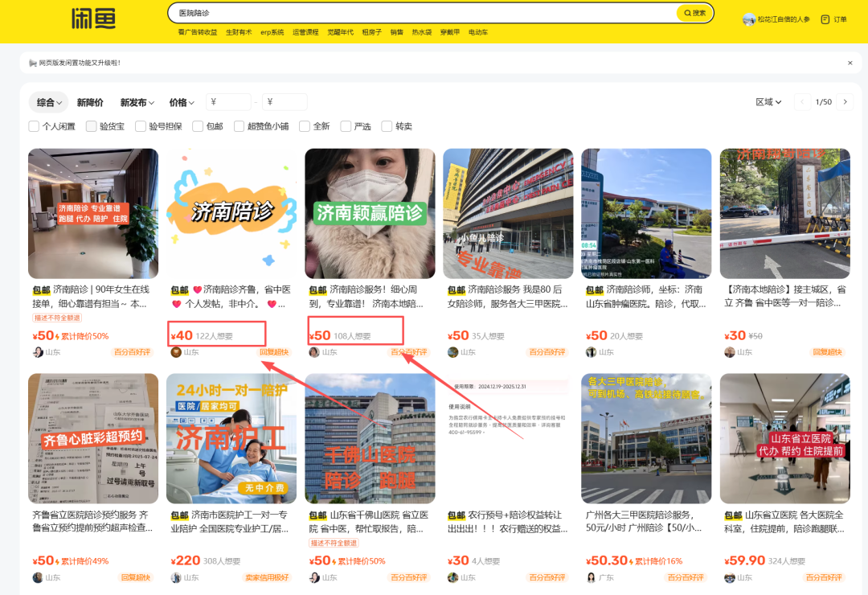Click the next page arrow beside 1/50
Image resolution: width=868 pixels, height=595 pixels.
(x=845, y=102)
